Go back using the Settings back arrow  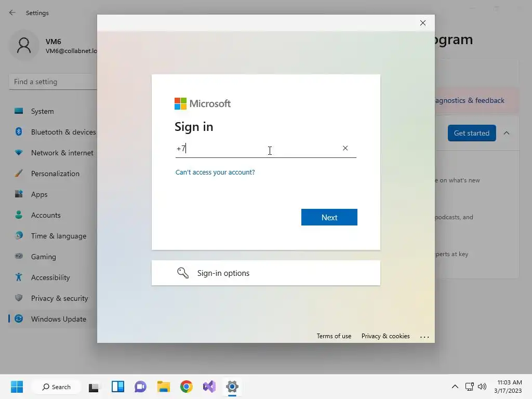point(12,12)
